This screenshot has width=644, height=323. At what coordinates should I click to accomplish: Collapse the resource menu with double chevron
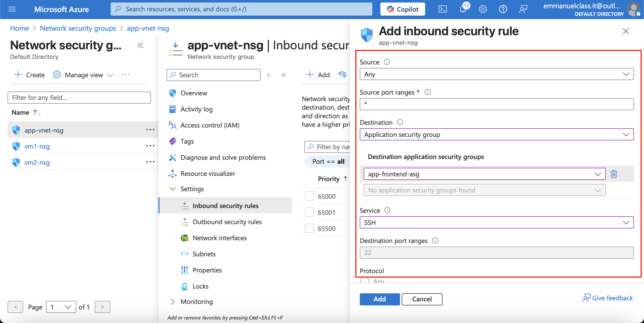(284, 75)
